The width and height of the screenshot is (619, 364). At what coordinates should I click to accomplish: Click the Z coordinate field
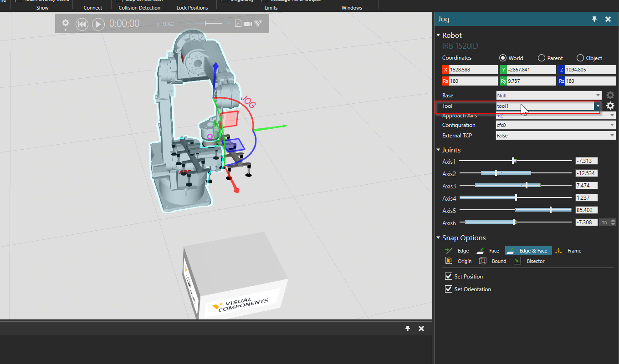(590, 70)
